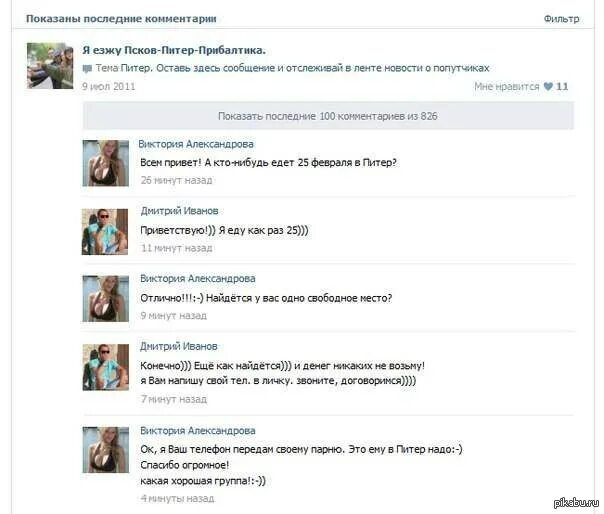Open Виктория Александрова's name in first comment

click(196, 144)
